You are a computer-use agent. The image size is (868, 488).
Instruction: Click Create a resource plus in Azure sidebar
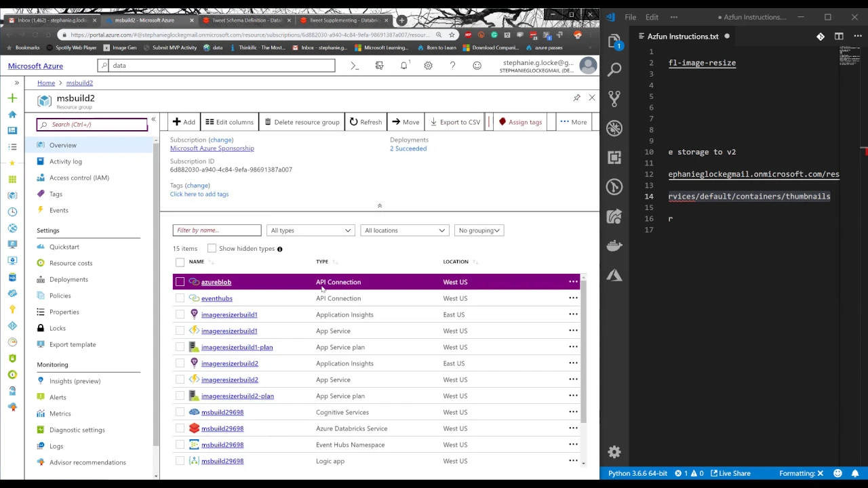coord(12,98)
